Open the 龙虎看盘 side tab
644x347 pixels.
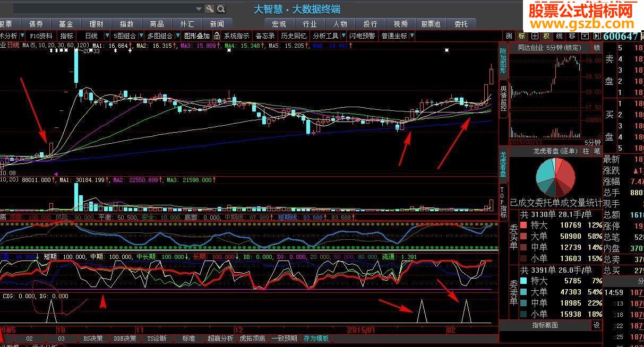coord(503,164)
